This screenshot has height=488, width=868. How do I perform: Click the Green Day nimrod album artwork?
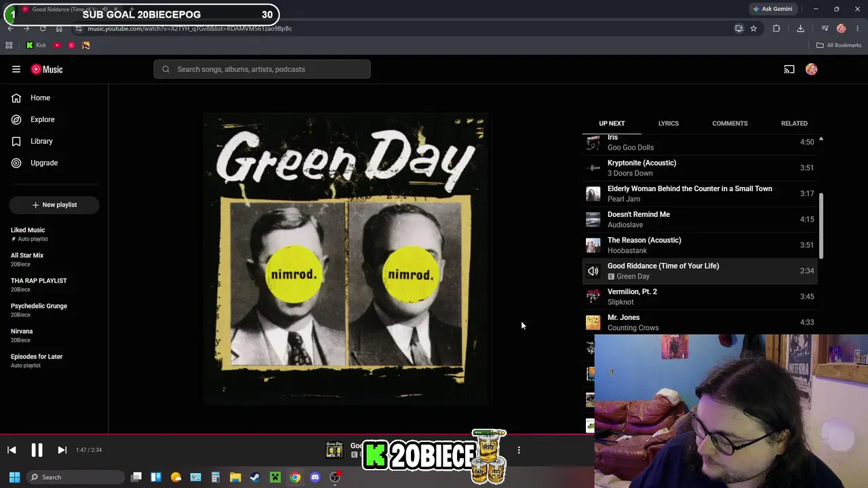point(347,260)
